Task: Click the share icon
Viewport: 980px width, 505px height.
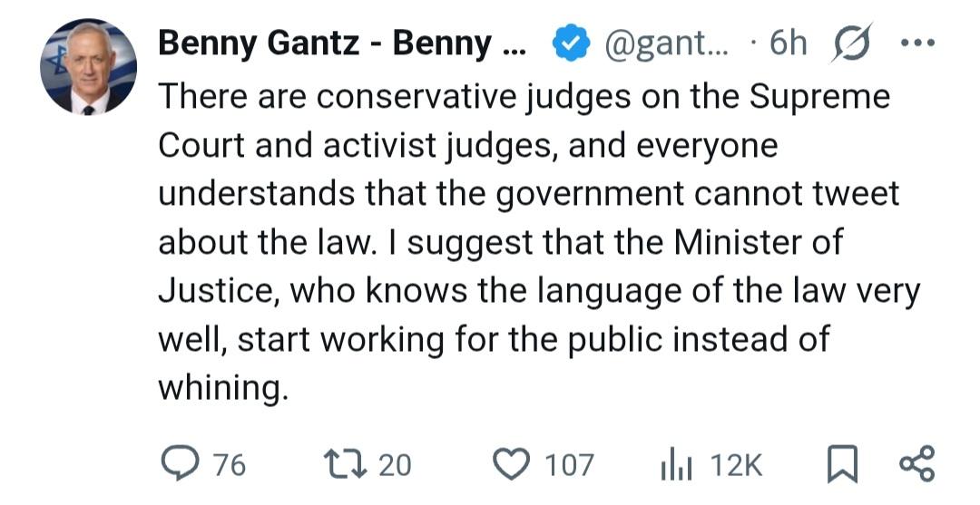Action: 915,464
